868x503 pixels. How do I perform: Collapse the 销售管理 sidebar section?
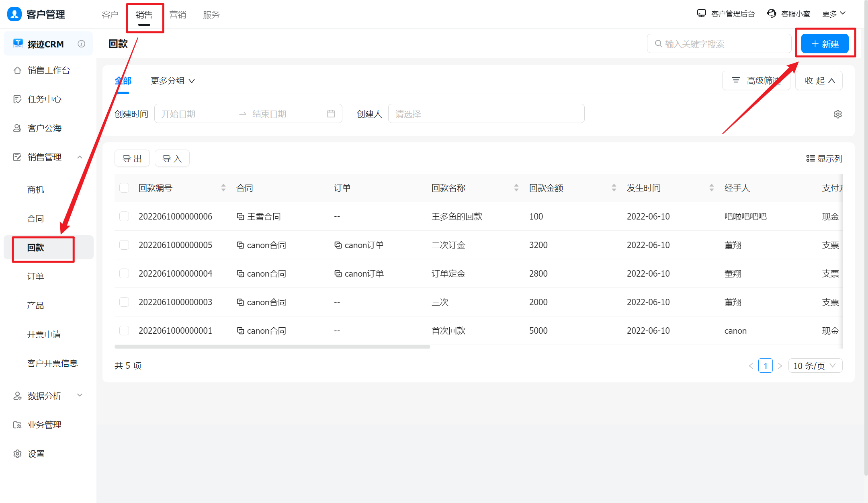pos(80,157)
